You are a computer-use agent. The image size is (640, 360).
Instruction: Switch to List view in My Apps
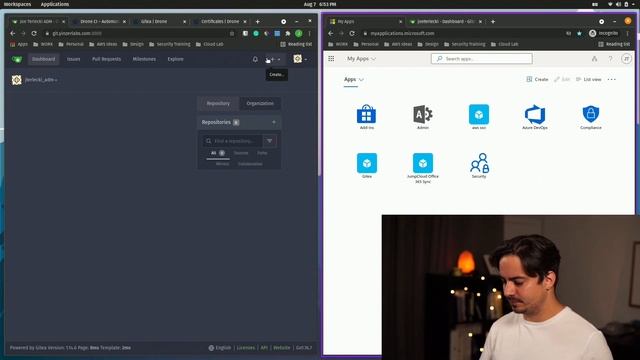[588, 79]
